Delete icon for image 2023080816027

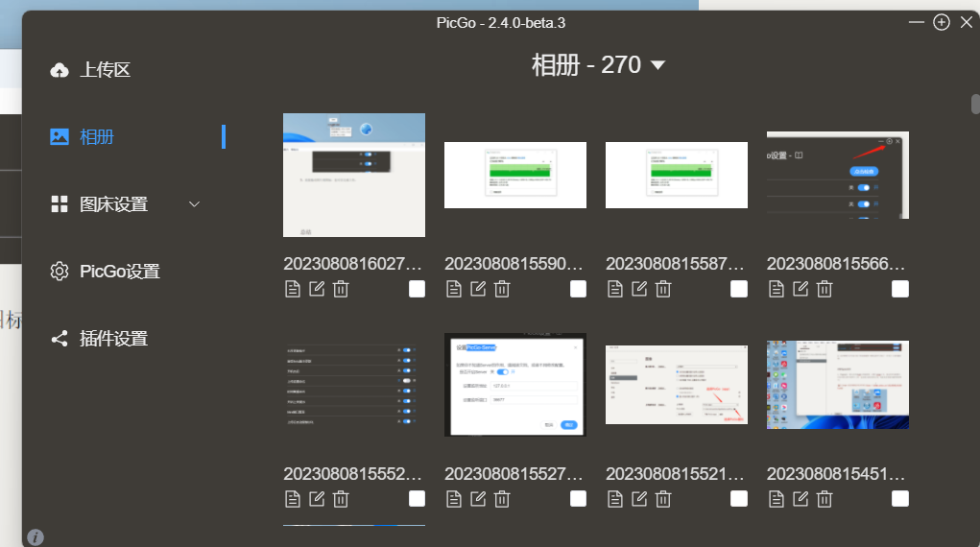pyautogui.click(x=341, y=289)
